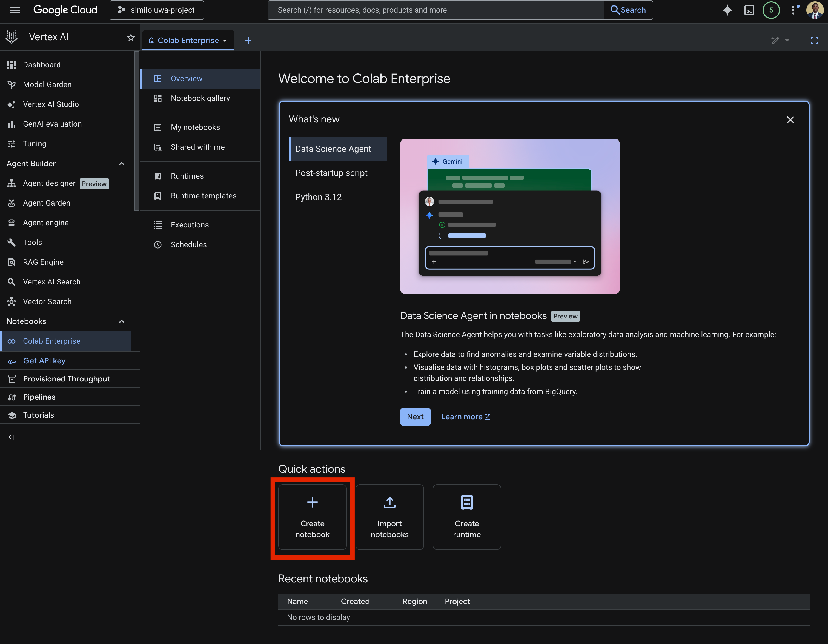828x644 pixels.
Task: Collapse the Agent Builder section
Action: [122, 163]
